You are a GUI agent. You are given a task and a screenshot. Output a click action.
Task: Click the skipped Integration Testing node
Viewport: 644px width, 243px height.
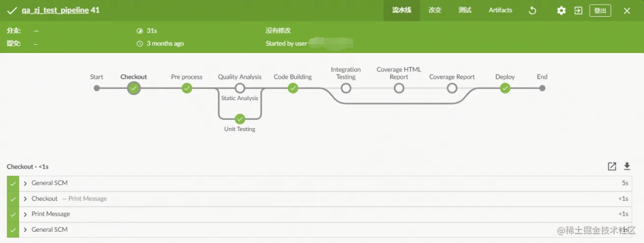coord(346,88)
